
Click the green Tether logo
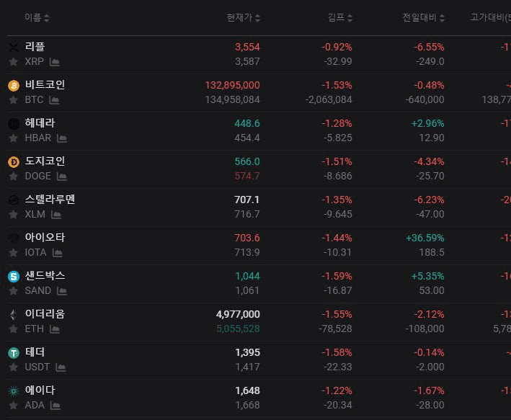[x=14, y=353]
